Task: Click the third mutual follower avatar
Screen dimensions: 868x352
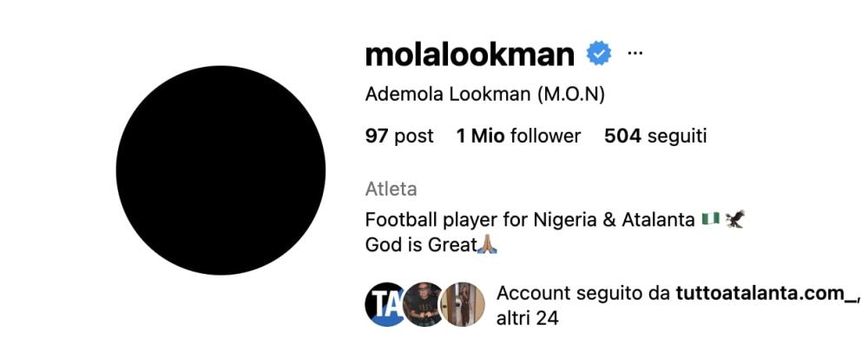Action: (464, 304)
